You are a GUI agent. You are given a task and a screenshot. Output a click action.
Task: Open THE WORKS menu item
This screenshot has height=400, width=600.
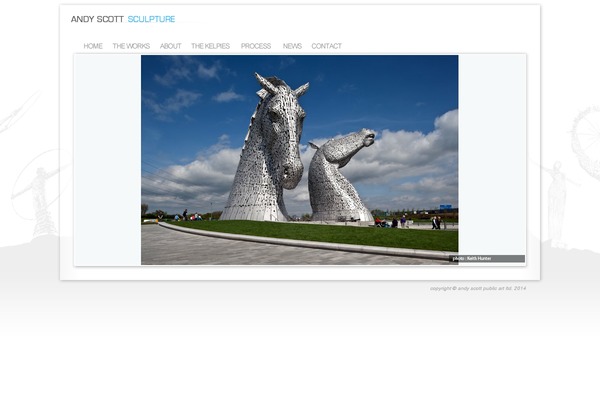tap(131, 46)
